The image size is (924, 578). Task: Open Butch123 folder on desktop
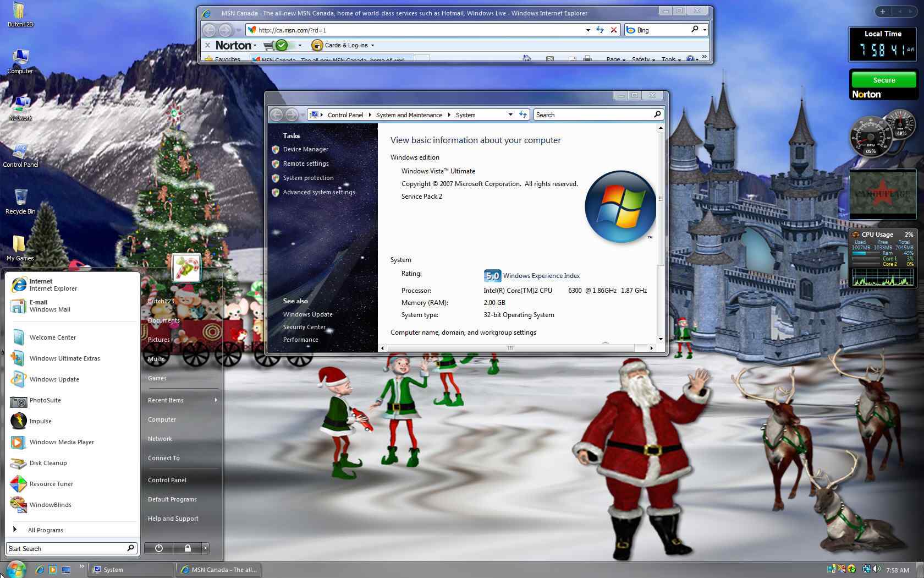20,15
